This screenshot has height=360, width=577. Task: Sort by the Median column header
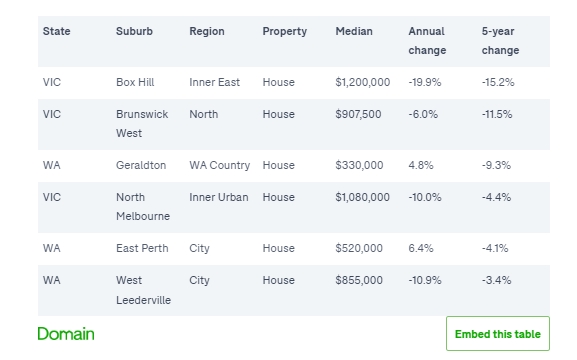(x=354, y=31)
